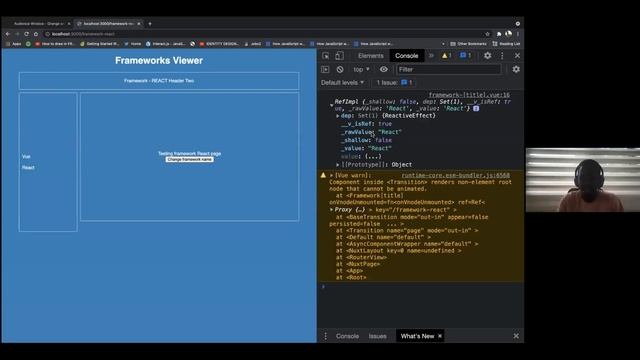This screenshot has height=360, width=640.
Task: Open the Default levels dropdown
Action: tap(342, 82)
